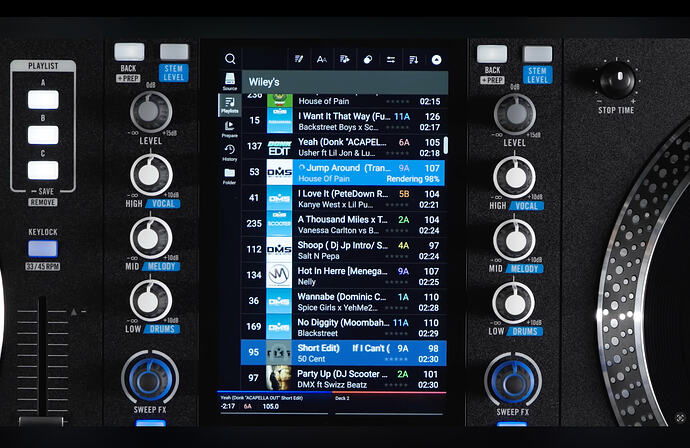Tap the overlapping circles icon in toolbar

click(x=368, y=59)
